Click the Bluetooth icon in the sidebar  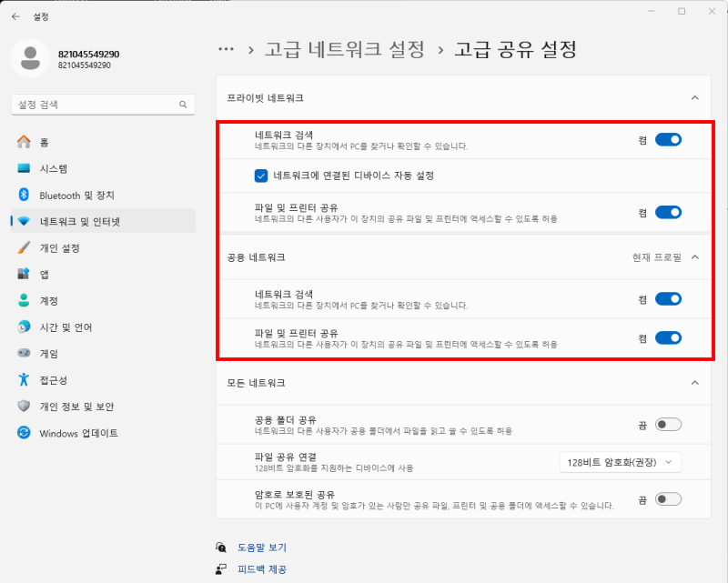click(24, 195)
